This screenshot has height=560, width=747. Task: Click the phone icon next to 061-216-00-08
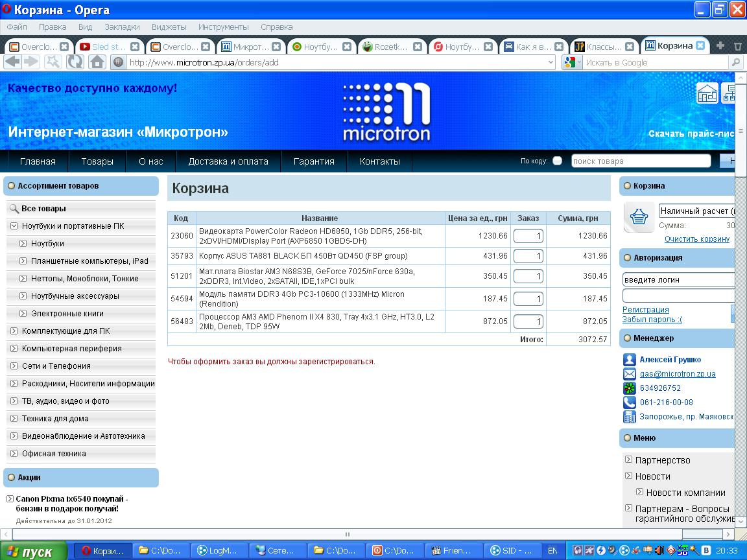tap(630, 402)
